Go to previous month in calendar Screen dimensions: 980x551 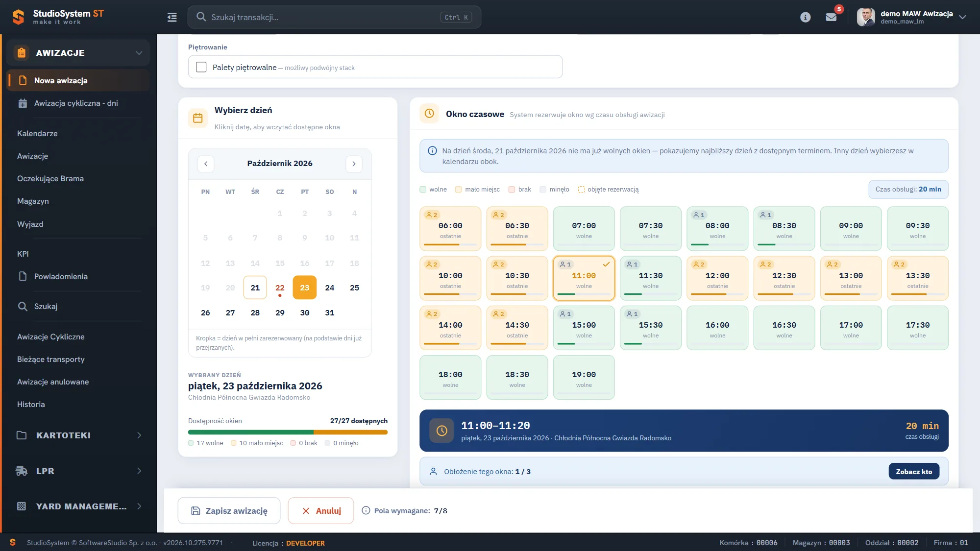coord(206,164)
